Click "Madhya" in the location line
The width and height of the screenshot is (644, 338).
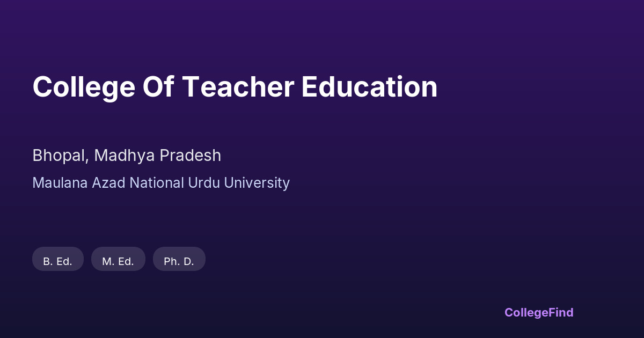pyautogui.click(x=124, y=156)
